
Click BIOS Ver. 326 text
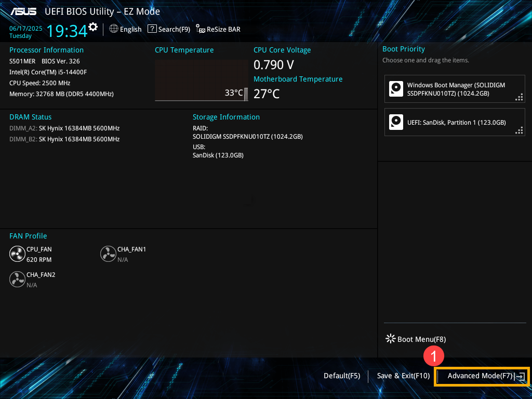pos(61,61)
